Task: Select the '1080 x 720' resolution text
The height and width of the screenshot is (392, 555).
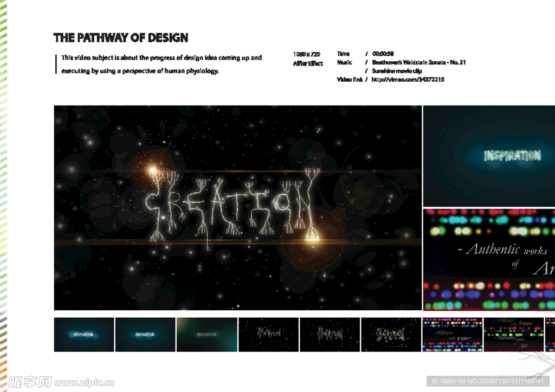Action: (x=307, y=54)
